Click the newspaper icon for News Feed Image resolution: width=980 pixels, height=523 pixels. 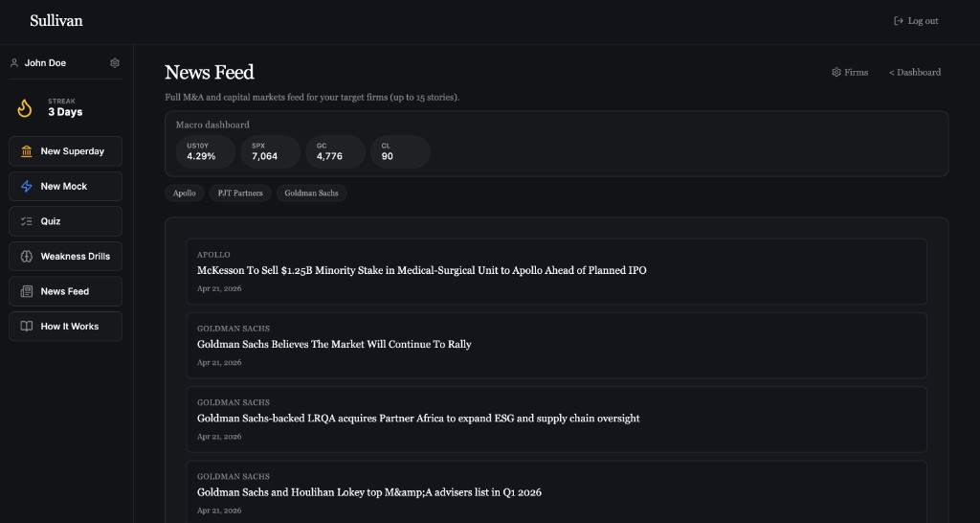pyautogui.click(x=27, y=291)
